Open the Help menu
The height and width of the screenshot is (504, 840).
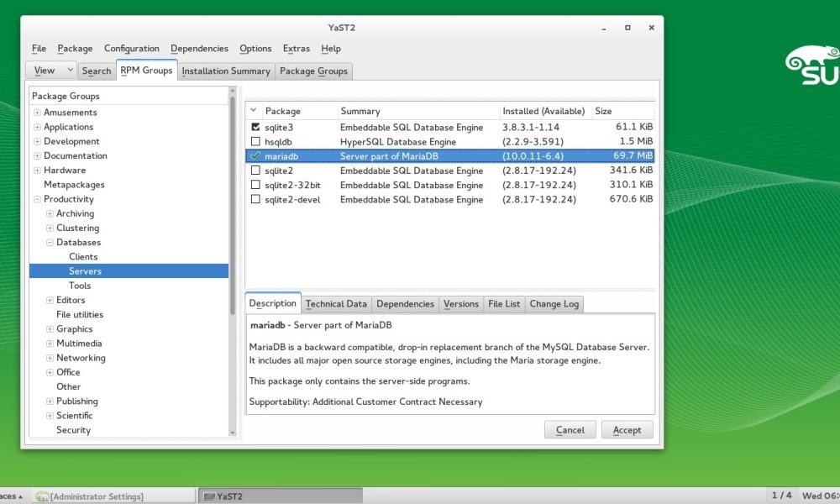(331, 49)
